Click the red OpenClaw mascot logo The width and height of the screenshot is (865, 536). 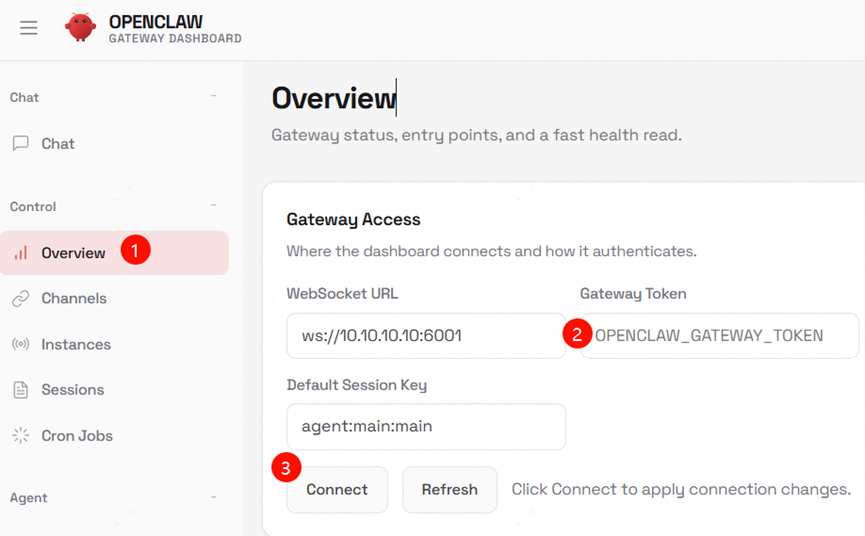[x=80, y=27]
